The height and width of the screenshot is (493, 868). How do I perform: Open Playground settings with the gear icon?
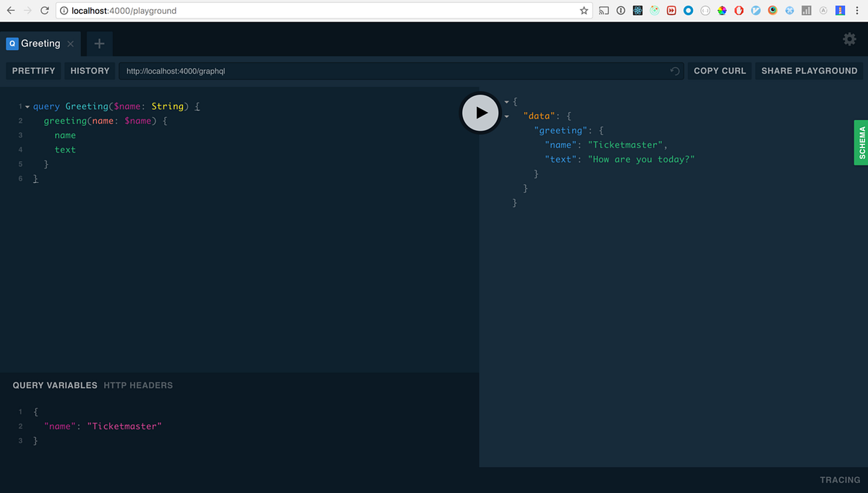pyautogui.click(x=849, y=40)
